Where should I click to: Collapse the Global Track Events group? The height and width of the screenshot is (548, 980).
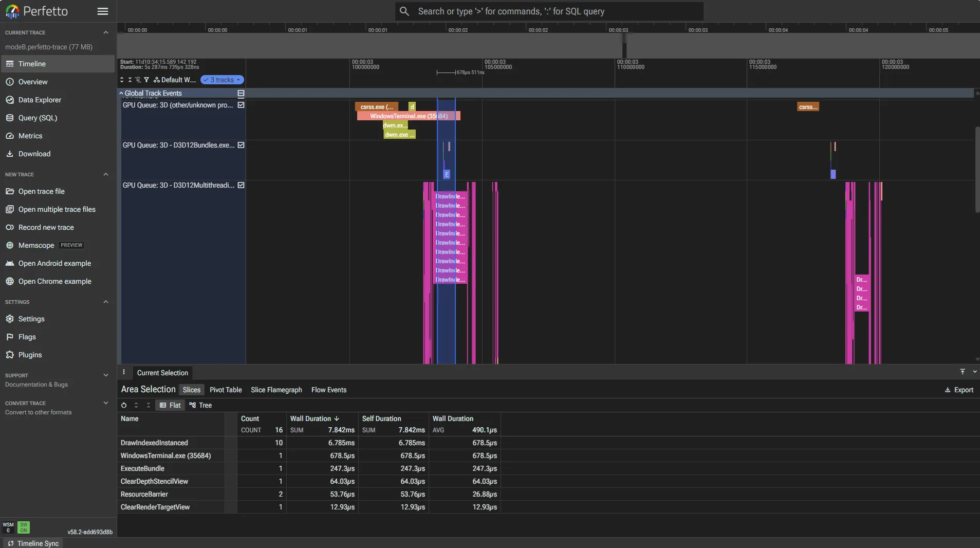tap(121, 93)
